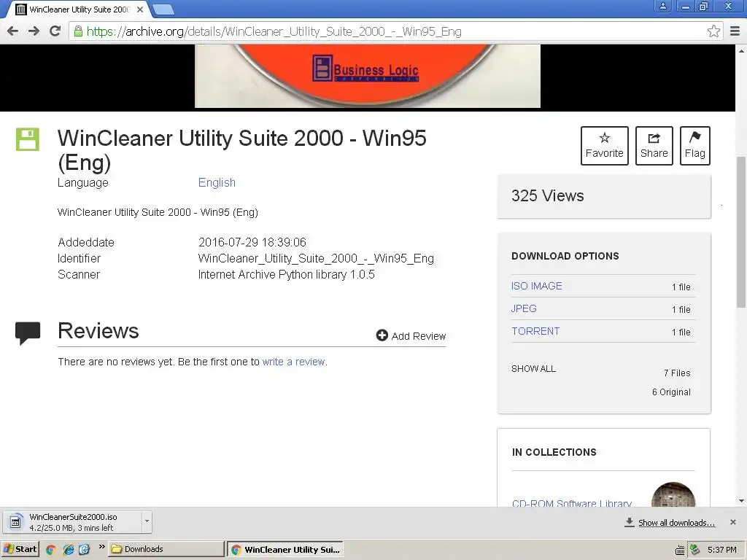747x560 pixels.
Task: Open the English language link
Action: coord(217,183)
